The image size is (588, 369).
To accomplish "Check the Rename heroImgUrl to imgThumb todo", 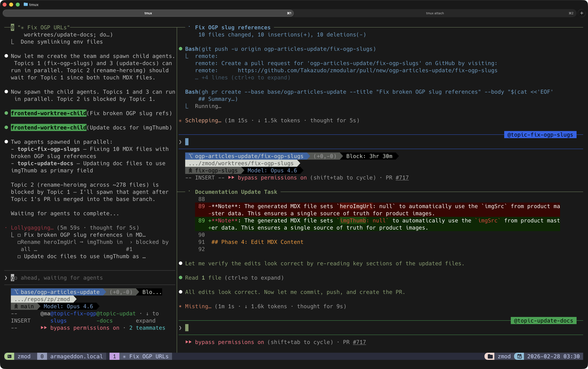I will 19,242.
